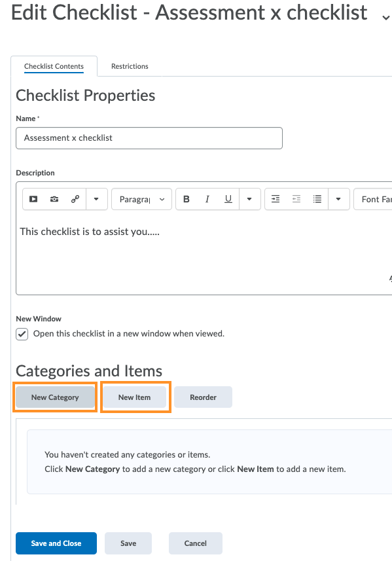Insert an image into the description
Viewport: 392px width, 561px height.
[x=54, y=199]
